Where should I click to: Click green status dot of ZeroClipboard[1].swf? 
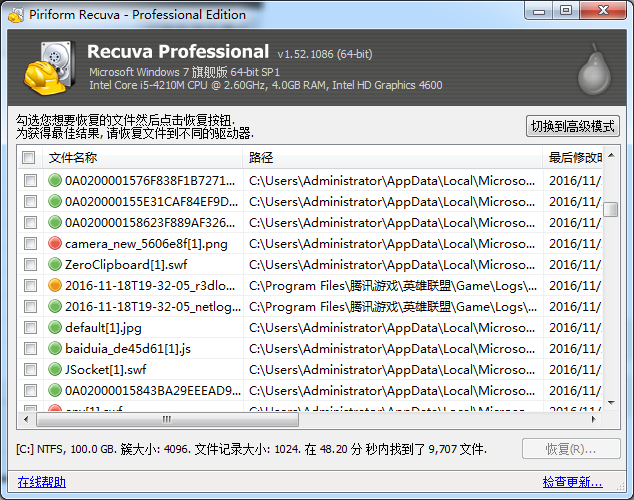click(x=55, y=264)
